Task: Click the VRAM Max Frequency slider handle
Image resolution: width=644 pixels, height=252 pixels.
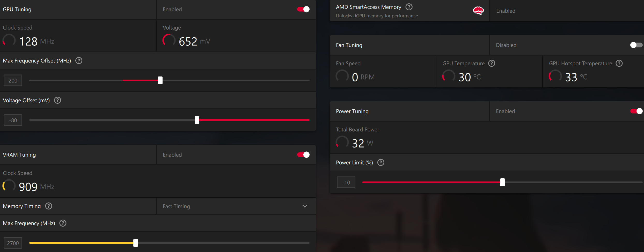Action: click(136, 243)
